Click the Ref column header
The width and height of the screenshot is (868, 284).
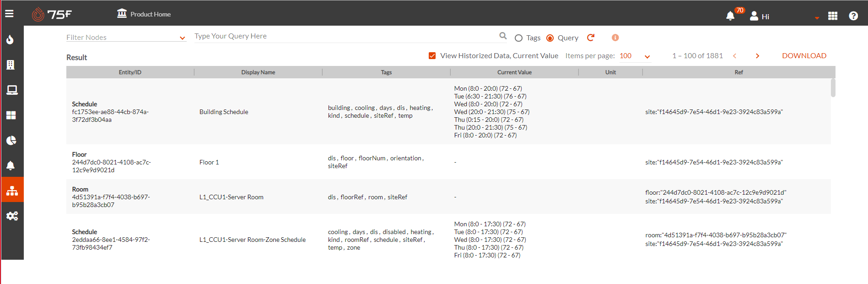[739, 72]
